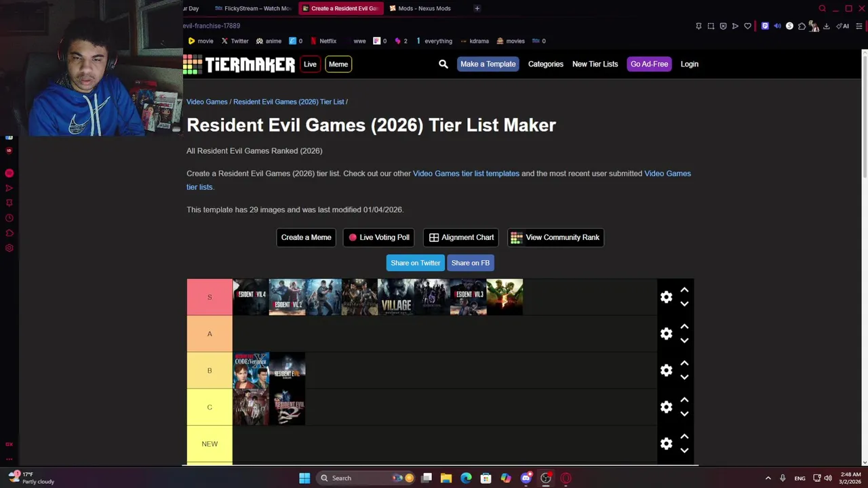The image size is (868, 488).
Task: Select the Village game thumbnail in S tier
Action: [x=396, y=297]
